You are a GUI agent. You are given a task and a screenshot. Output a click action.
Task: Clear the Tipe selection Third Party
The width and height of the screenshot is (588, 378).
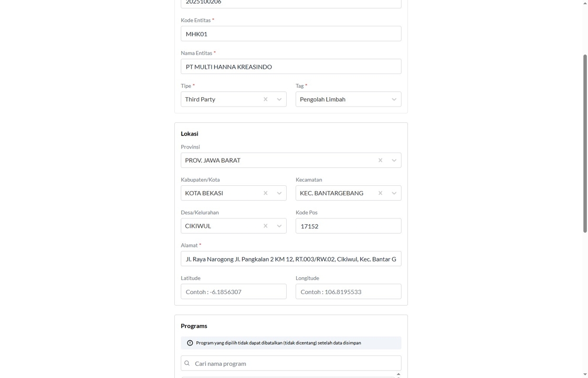point(265,99)
